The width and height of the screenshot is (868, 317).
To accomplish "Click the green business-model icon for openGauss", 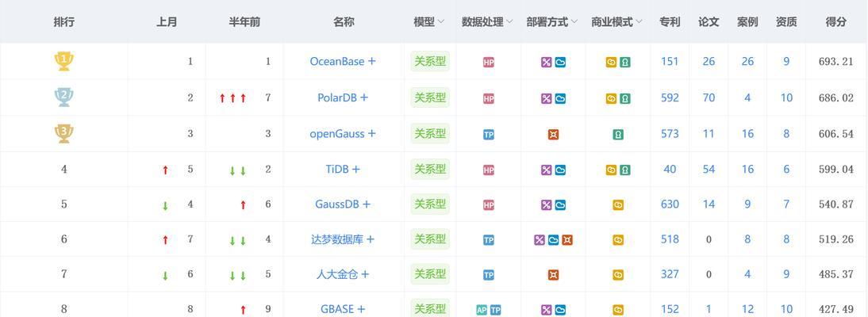I will 618,135.
